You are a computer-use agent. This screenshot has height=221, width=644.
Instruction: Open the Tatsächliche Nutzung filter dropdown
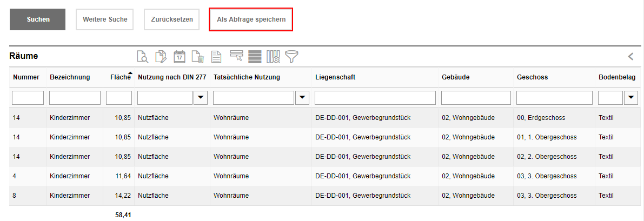[302, 98]
